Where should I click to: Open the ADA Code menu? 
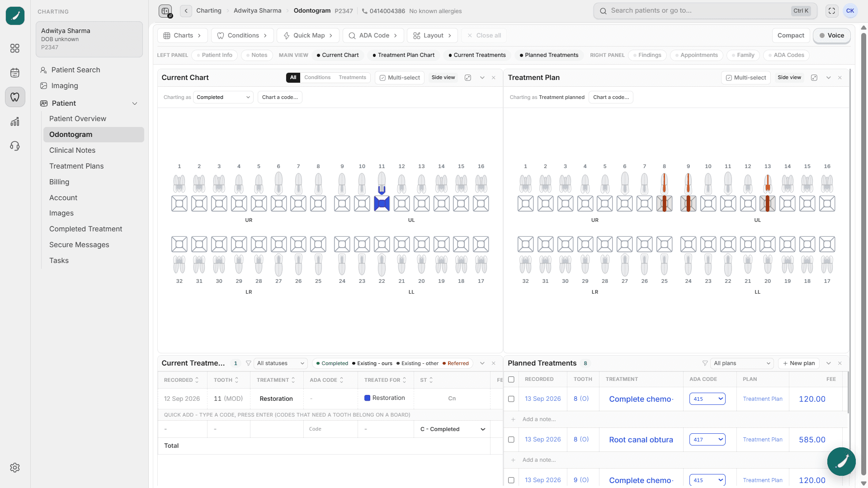(373, 36)
